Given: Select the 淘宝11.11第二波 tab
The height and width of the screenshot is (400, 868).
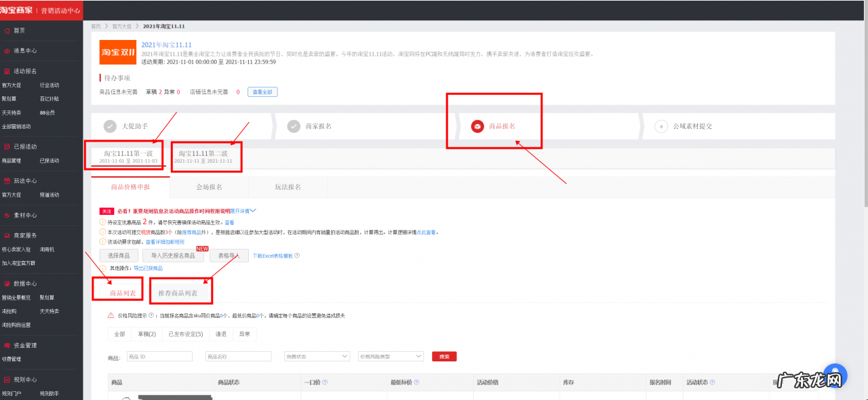Looking at the screenshot, I should [203, 157].
